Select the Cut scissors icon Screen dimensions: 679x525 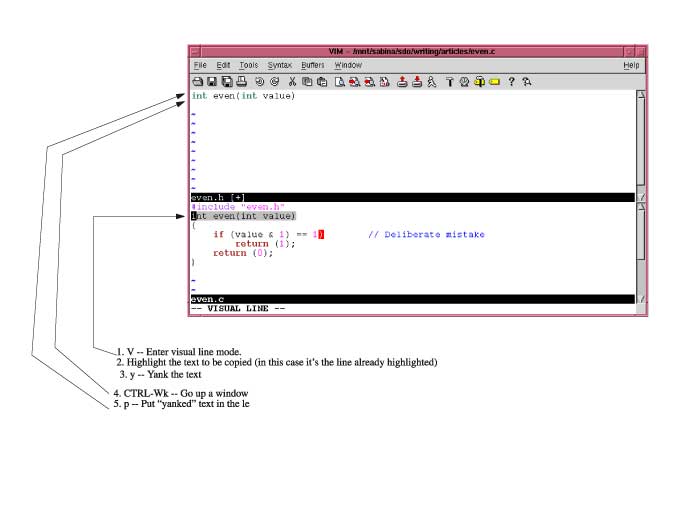click(292, 81)
